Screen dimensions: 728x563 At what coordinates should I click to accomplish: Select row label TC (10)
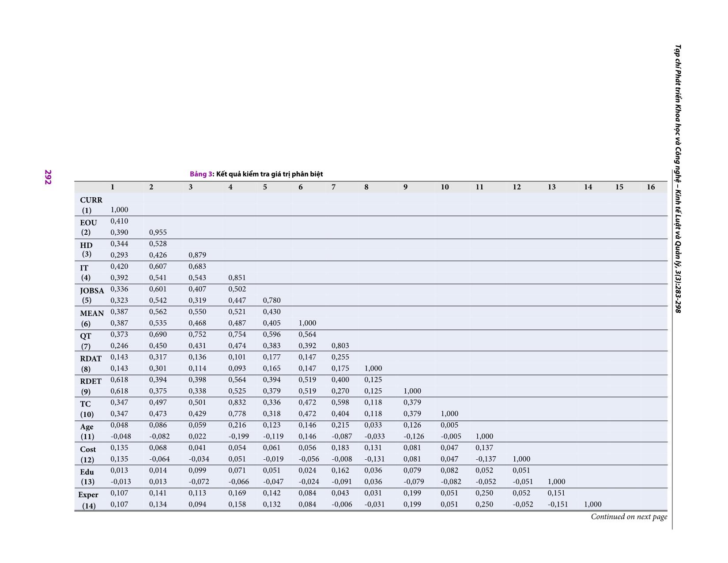coord(87,409)
